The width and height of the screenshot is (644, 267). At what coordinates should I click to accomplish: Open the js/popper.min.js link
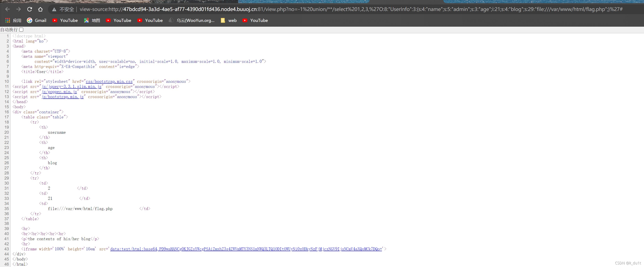(59, 92)
